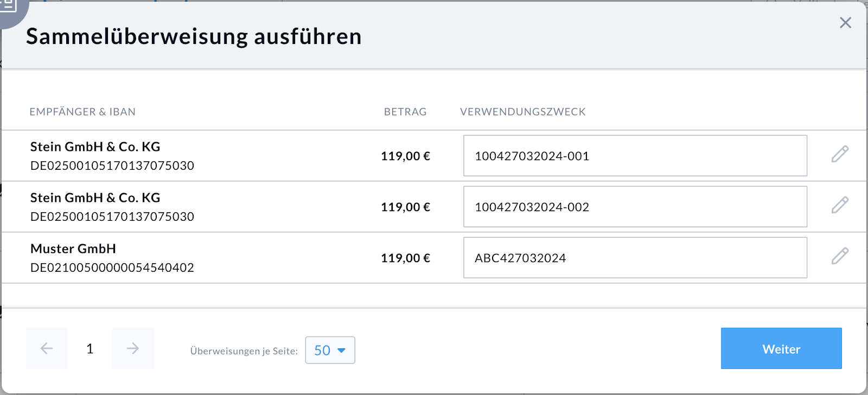Click the BETRAG column header
The width and height of the screenshot is (868, 395).
[x=405, y=112]
